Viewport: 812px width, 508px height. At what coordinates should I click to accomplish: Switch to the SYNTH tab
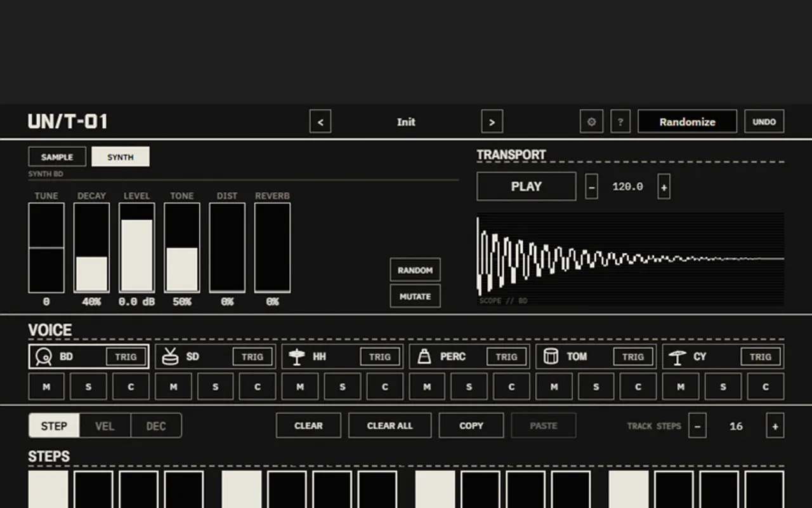(x=121, y=157)
